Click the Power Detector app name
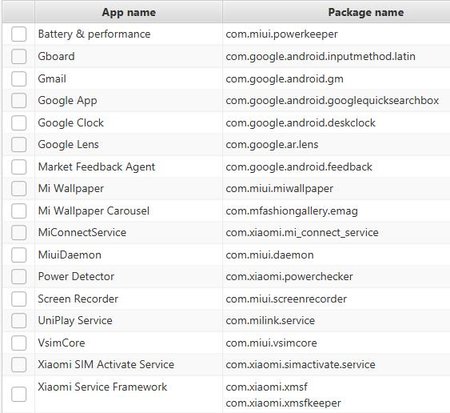 coord(76,276)
